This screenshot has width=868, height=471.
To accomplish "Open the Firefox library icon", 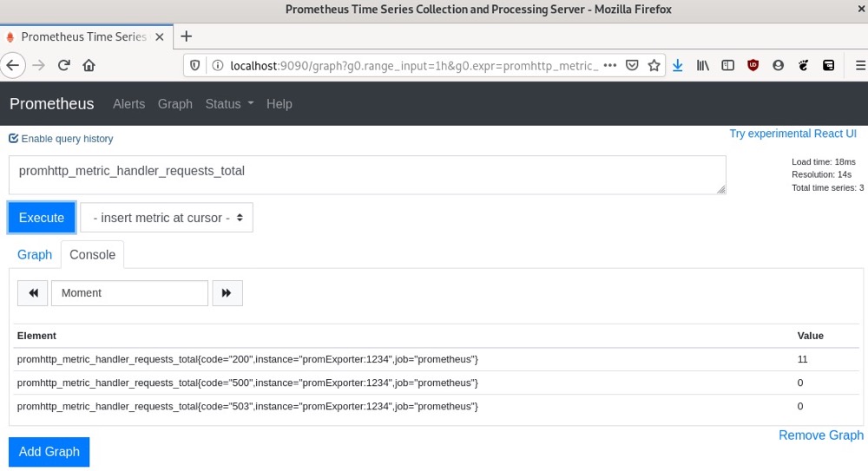I will coord(702,65).
